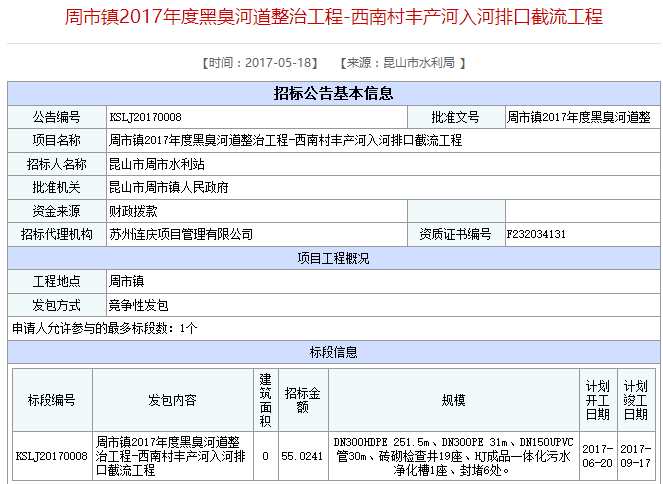Click the completion date 2017-09-17
The height and width of the screenshot is (484, 663).
click(636, 456)
